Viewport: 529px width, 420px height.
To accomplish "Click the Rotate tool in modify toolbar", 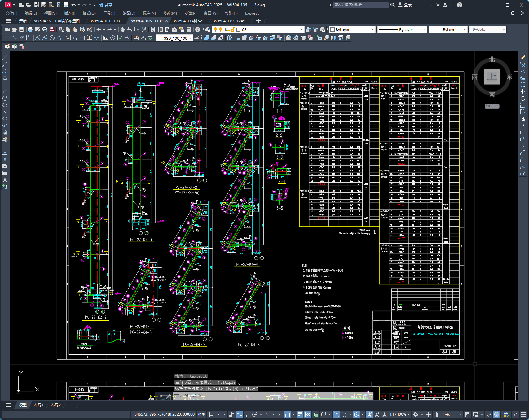I will [x=523, y=98].
